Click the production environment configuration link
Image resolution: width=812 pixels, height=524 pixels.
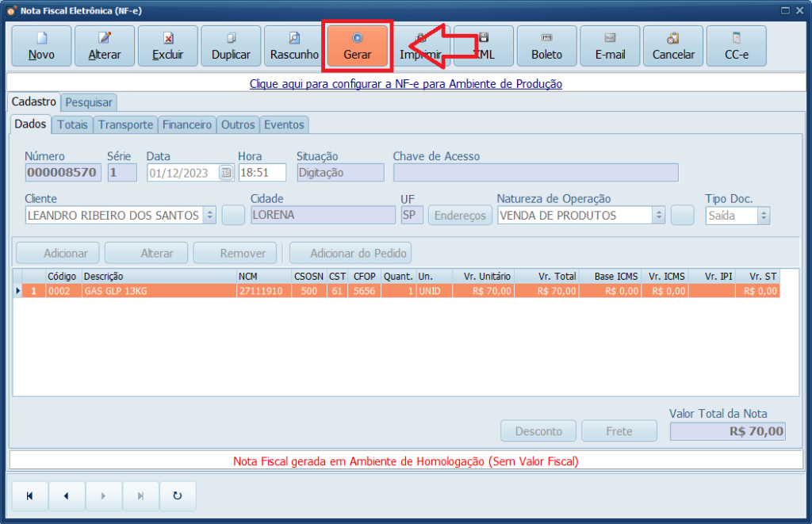click(x=405, y=83)
